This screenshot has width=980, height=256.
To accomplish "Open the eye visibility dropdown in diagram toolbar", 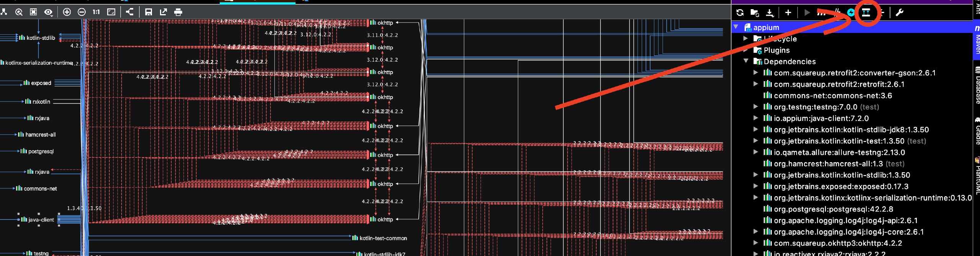I will click(48, 12).
